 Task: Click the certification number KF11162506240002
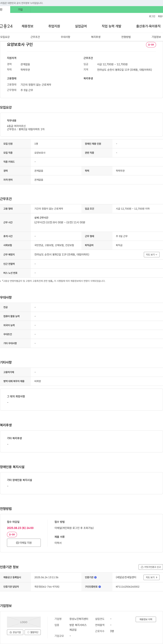pos(128,587)
